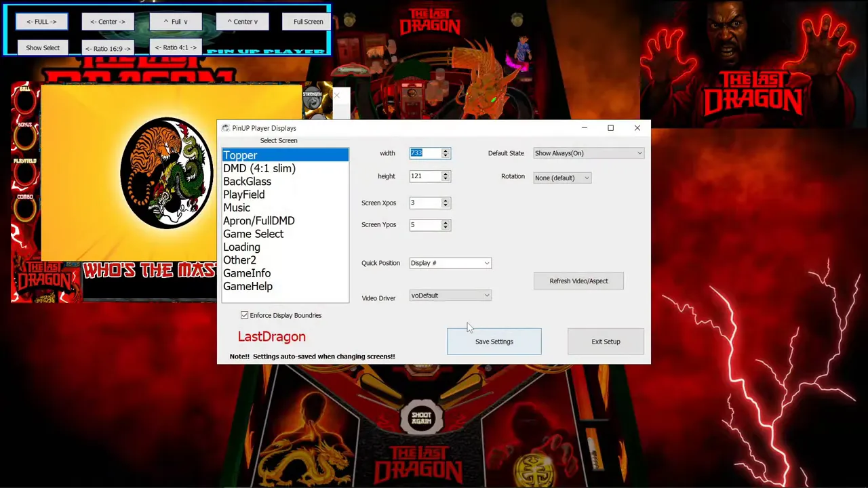
Task: Click the Save Settings button
Action: (494, 342)
